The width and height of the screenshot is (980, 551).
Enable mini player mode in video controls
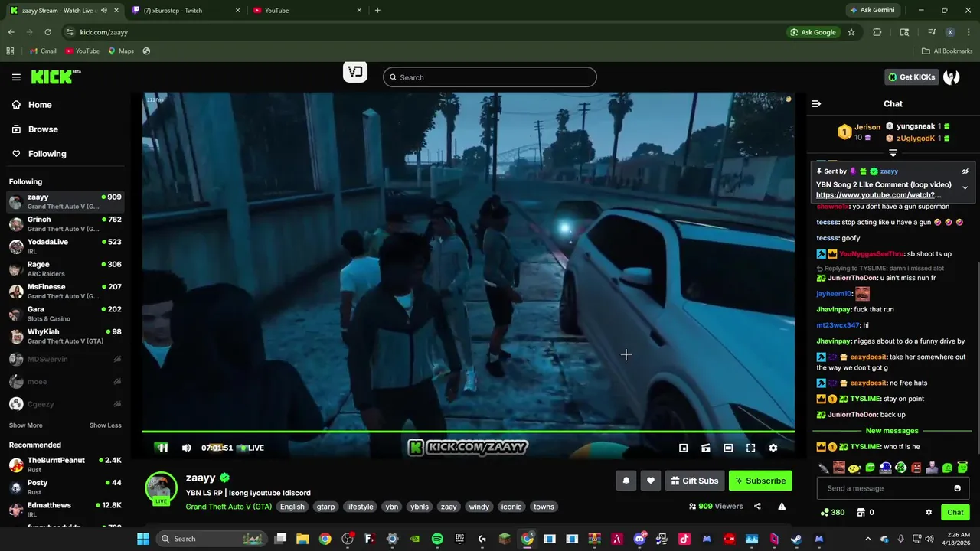pyautogui.click(x=684, y=448)
